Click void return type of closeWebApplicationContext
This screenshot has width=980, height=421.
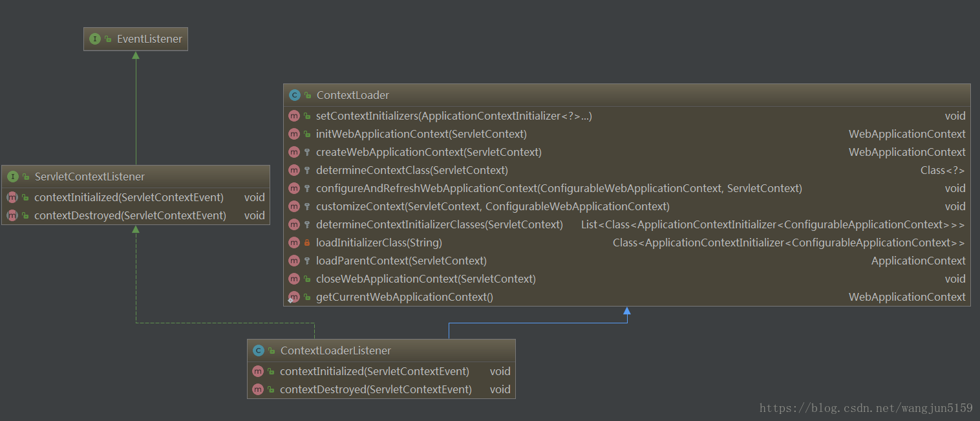pos(955,279)
